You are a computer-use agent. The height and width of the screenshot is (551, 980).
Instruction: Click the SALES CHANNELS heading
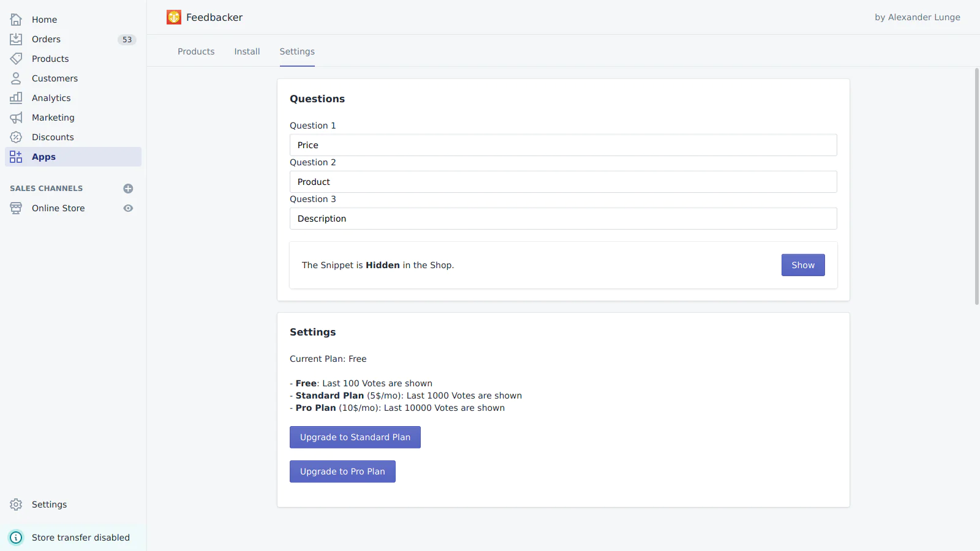tap(47, 189)
